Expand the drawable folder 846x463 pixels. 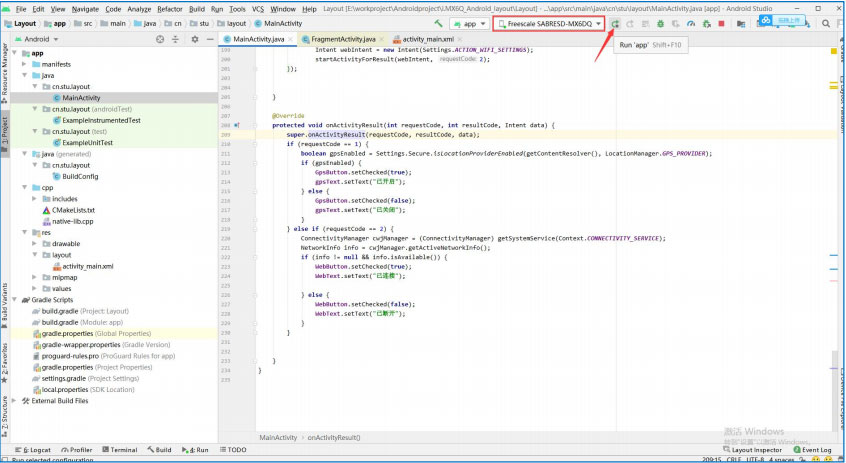pyautogui.click(x=35, y=243)
